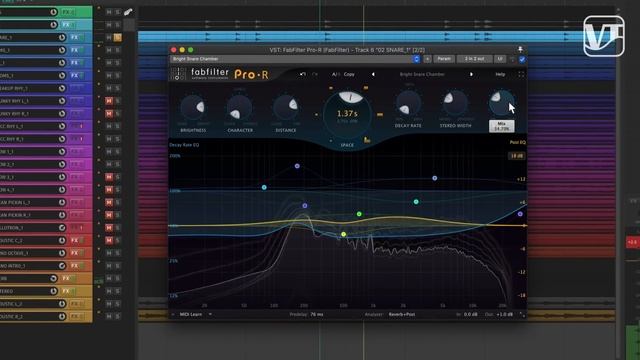Unmute the UNKY RHY R_1 track
The height and width of the screenshot is (360, 640).
109,113
